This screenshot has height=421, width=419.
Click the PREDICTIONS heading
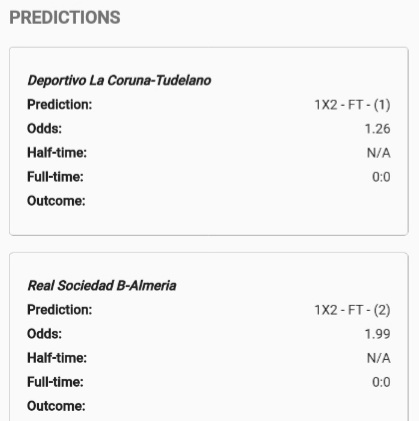point(65,17)
